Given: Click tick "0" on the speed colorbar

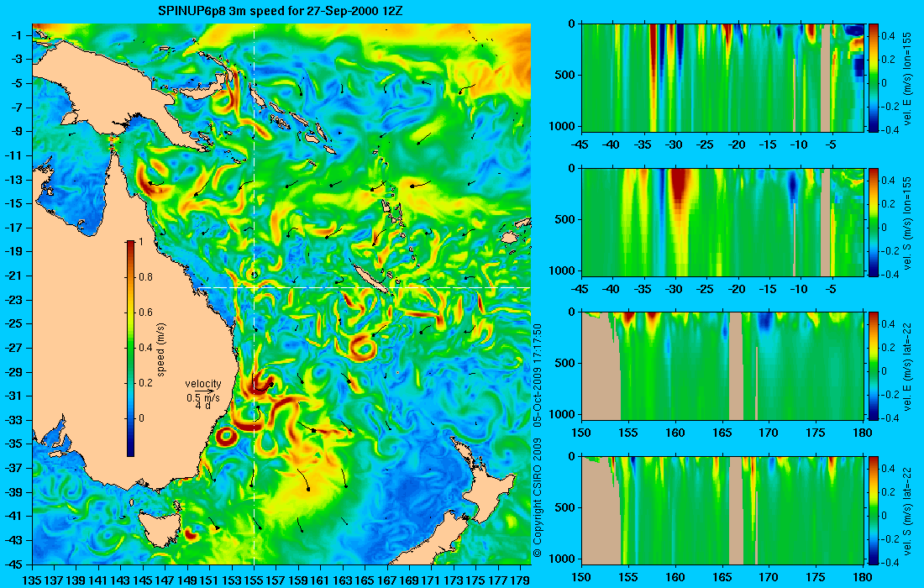Looking at the screenshot, I should 141,418.
